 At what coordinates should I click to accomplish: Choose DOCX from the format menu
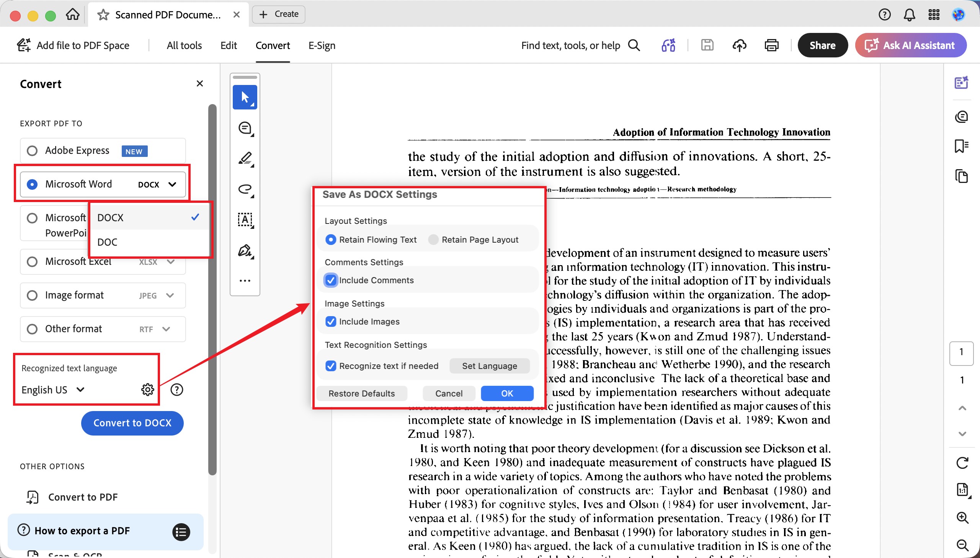coord(149,217)
